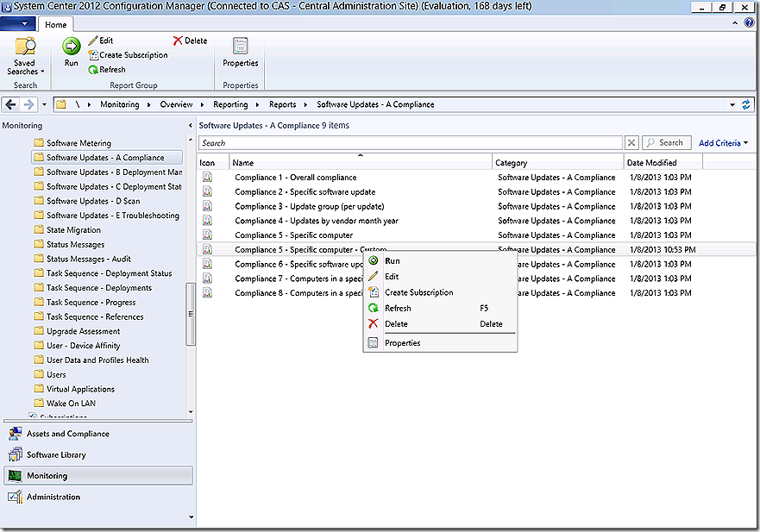
Task: Navigate forward with the forward arrow
Action: tap(28, 104)
